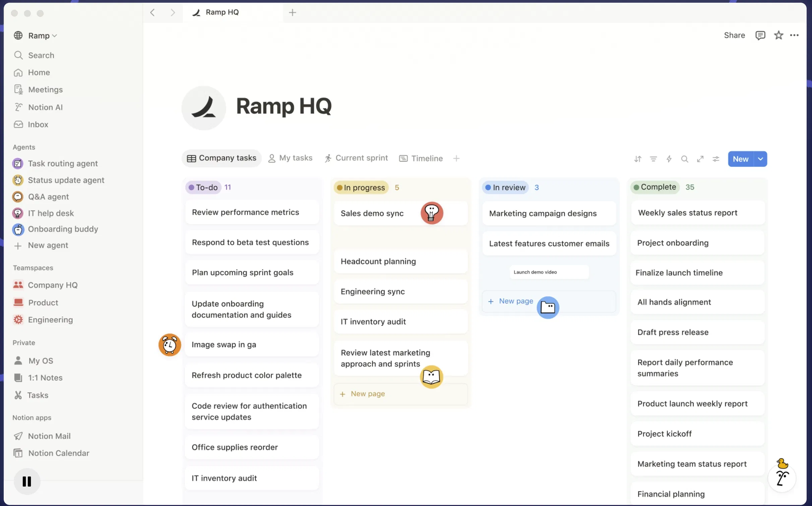Open the Q&A agent icon
This screenshot has width=812, height=506.
click(18, 196)
